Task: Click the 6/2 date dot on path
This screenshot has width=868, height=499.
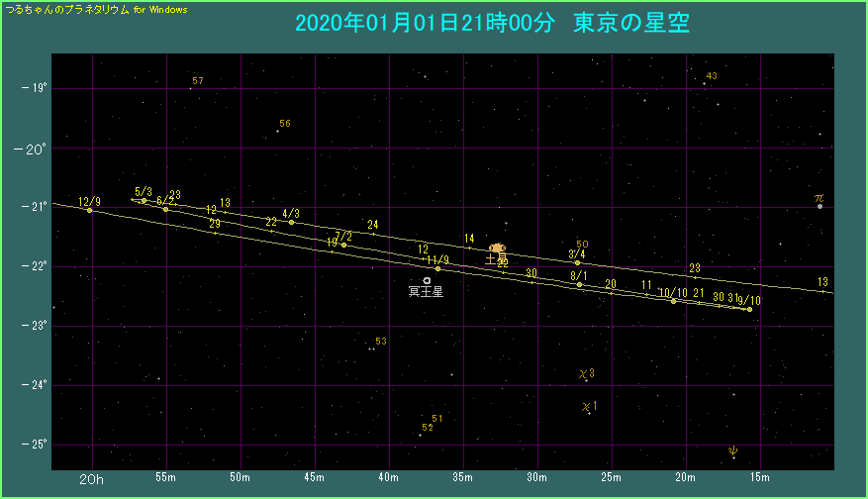Action: pos(165,209)
